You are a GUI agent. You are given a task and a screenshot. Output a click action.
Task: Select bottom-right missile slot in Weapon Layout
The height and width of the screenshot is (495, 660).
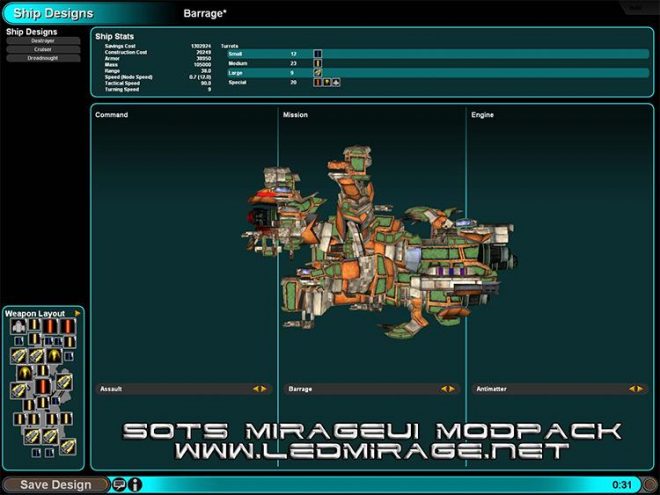(68, 446)
